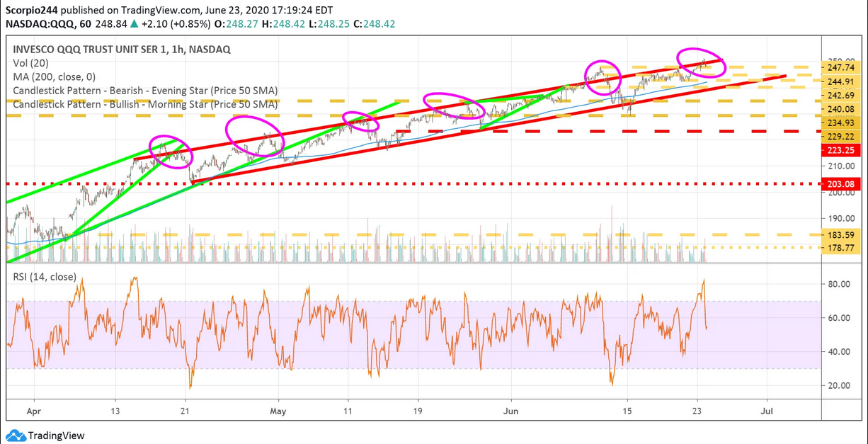This screenshot has height=444, width=868.
Task: Click the 229.22 price axis label
Action: point(843,136)
